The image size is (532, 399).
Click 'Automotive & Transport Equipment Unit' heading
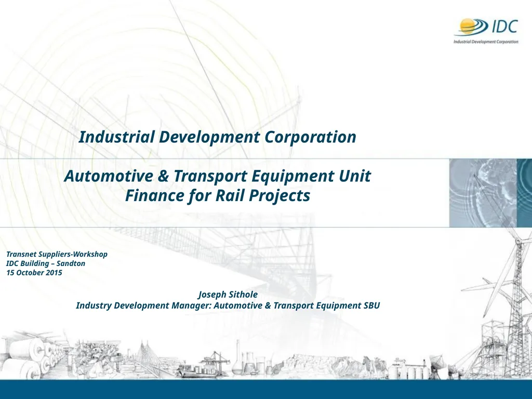click(x=218, y=176)
